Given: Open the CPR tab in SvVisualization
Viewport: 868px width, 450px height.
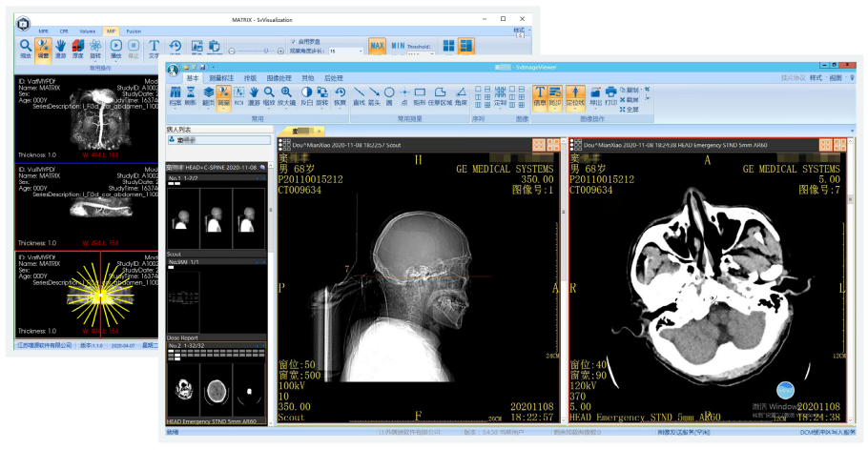Looking at the screenshot, I should pos(64,31).
